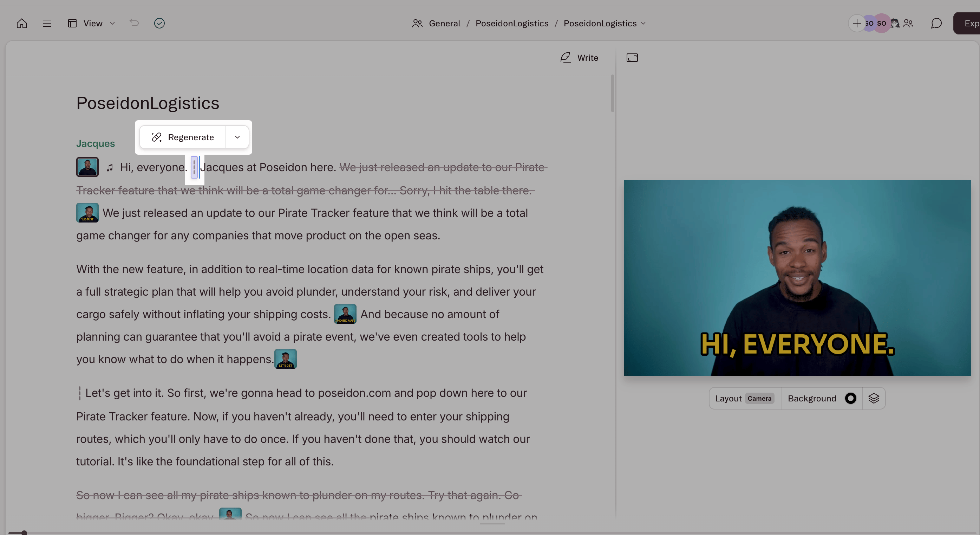Undo the last action
980x535 pixels.
[x=134, y=23]
